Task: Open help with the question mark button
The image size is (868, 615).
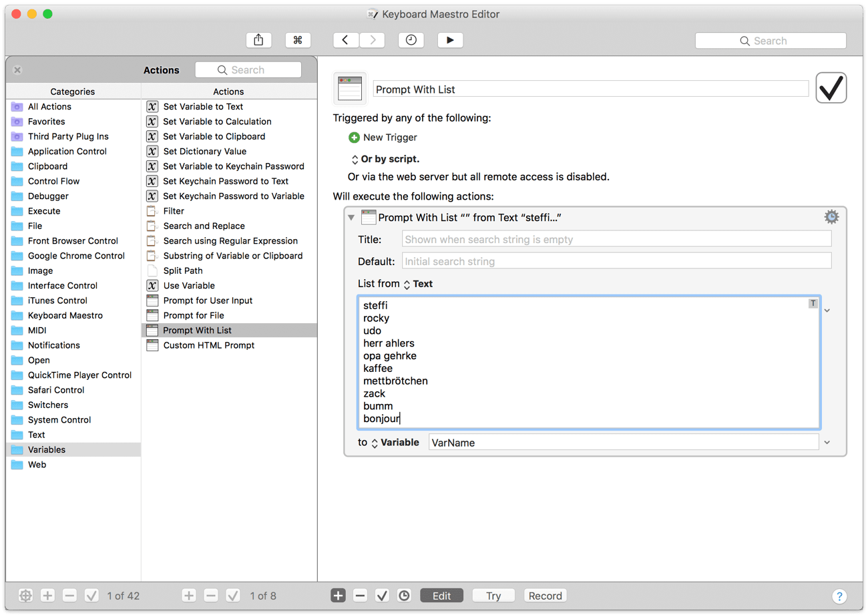Action: (840, 596)
